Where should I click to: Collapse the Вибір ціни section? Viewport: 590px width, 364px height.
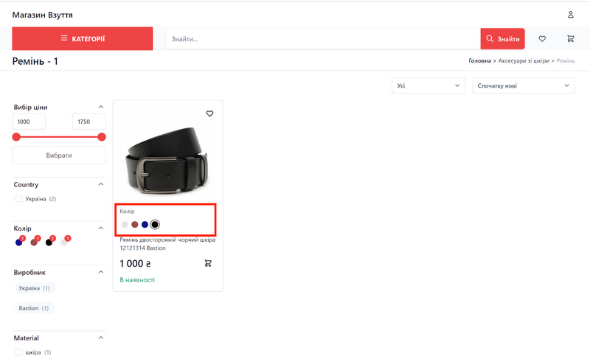tap(101, 107)
